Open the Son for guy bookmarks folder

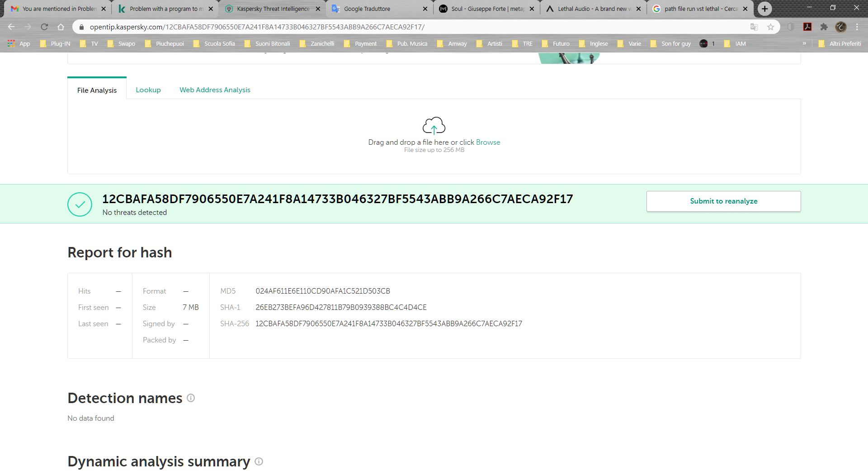tap(671, 43)
